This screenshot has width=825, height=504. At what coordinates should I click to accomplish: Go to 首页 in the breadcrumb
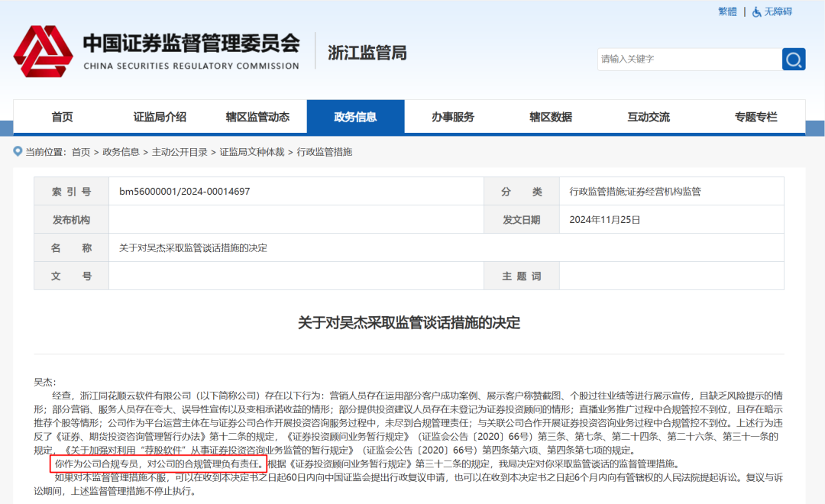(81, 152)
